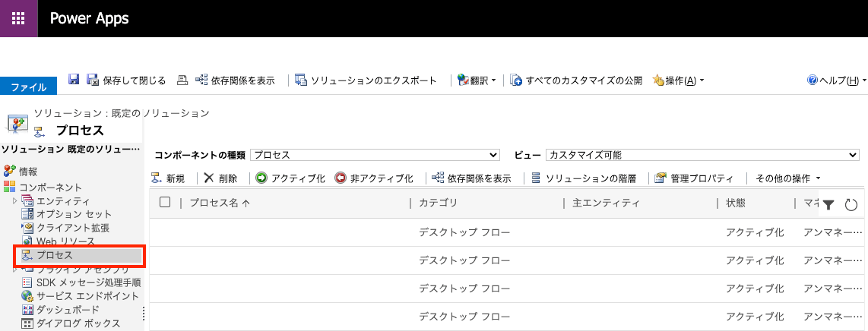The height and width of the screenshot is (331, 868).
Task: Click 保存して閉じる (Save and close)
Action: 126,80
